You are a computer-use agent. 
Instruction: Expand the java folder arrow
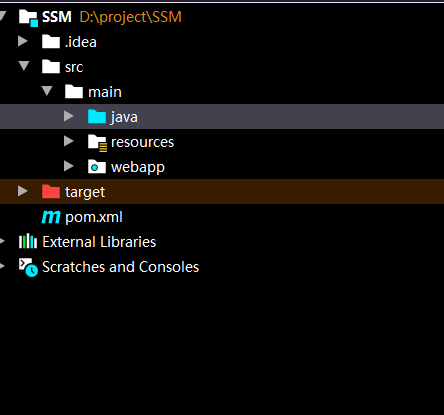click(x=69, y=116)
